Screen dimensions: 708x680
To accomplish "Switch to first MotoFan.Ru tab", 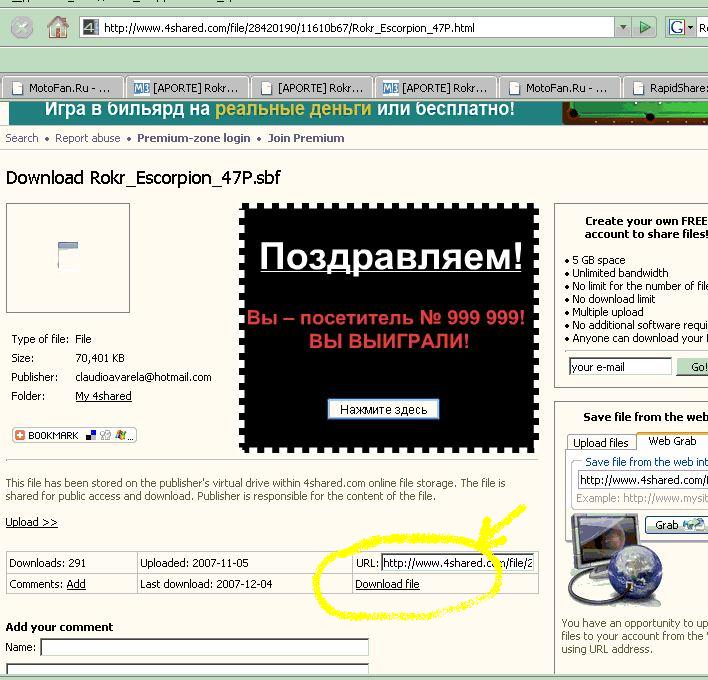I will pyautogui.click(x=62, y=88).
